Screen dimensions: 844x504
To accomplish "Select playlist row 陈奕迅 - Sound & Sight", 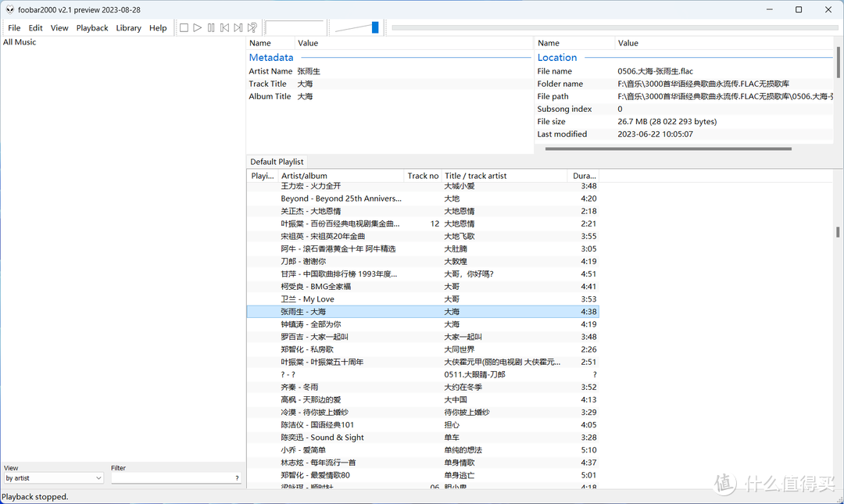I will (x=423, y=438).
